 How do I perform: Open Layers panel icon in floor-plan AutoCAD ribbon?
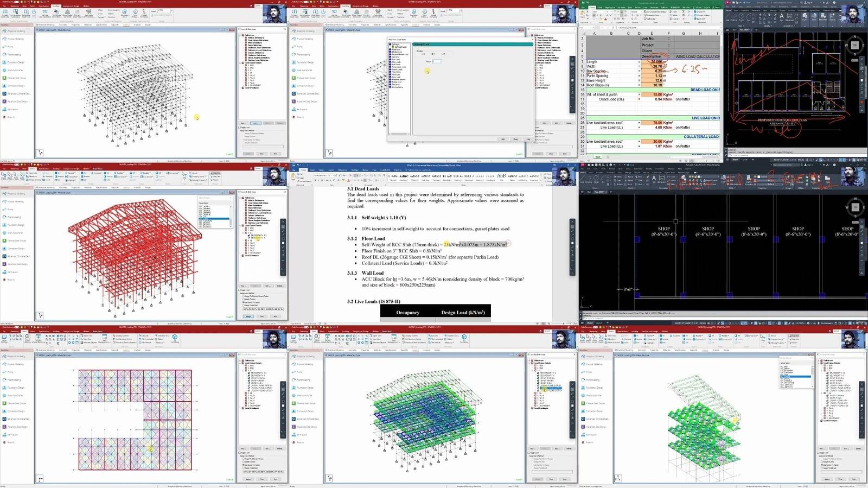[x=805, y=17]
